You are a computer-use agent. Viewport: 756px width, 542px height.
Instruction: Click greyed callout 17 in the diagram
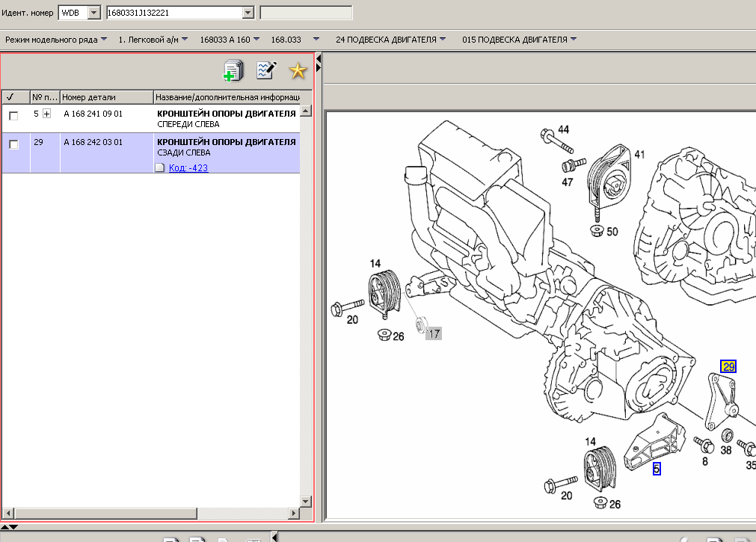[434, 334]
